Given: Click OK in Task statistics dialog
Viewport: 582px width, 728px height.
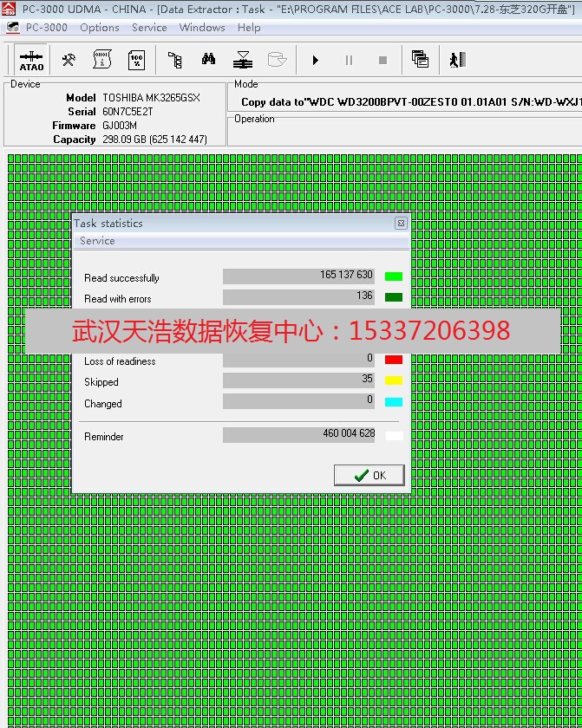Looking at the screenshot, I should pos(369,475).
